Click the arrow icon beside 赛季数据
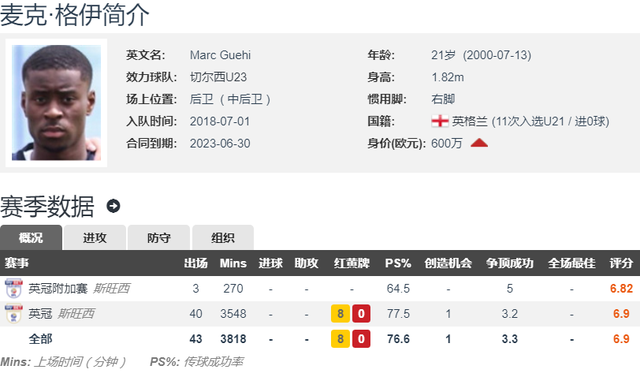 pos(113,206)
